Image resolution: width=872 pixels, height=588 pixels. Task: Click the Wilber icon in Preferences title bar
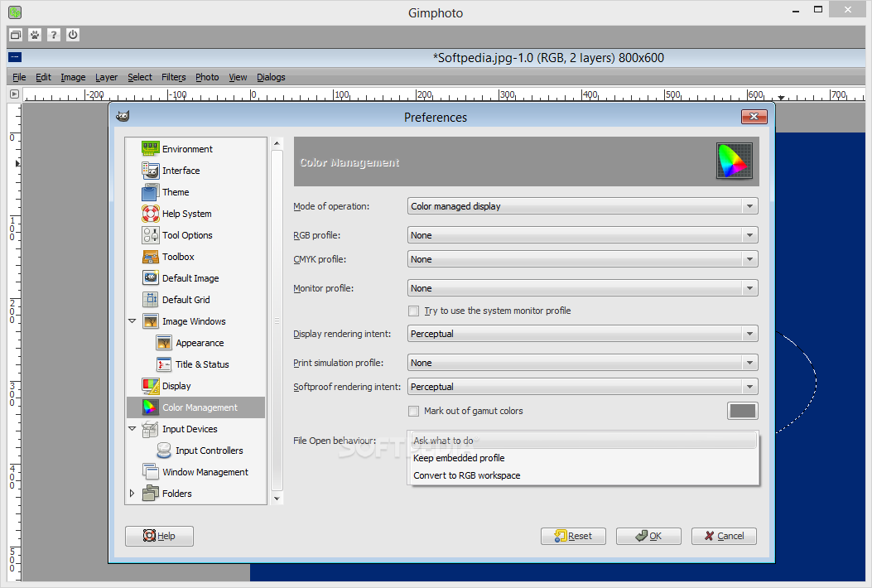click(x=123, y=116)
